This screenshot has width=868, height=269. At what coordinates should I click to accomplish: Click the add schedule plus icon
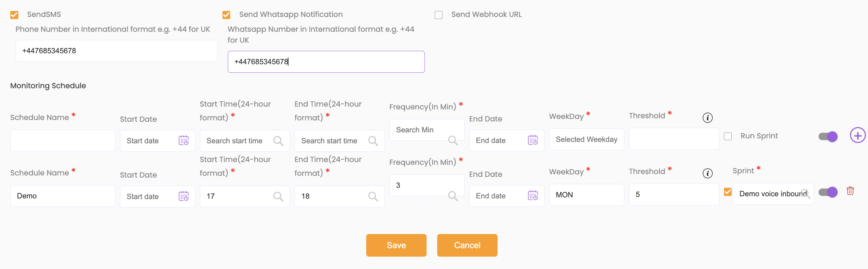(x=857, y=135)
